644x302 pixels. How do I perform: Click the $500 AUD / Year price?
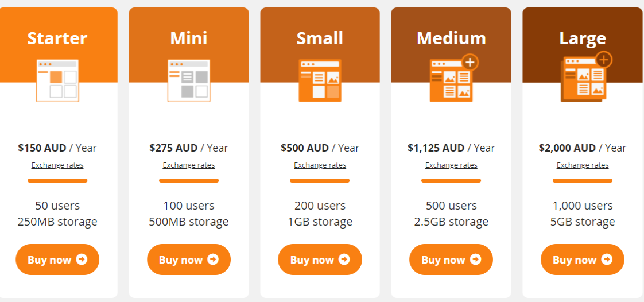coord(320,148)
